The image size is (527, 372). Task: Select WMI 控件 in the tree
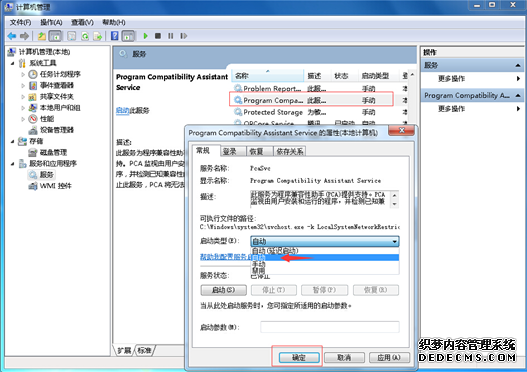tap(56, 185)
